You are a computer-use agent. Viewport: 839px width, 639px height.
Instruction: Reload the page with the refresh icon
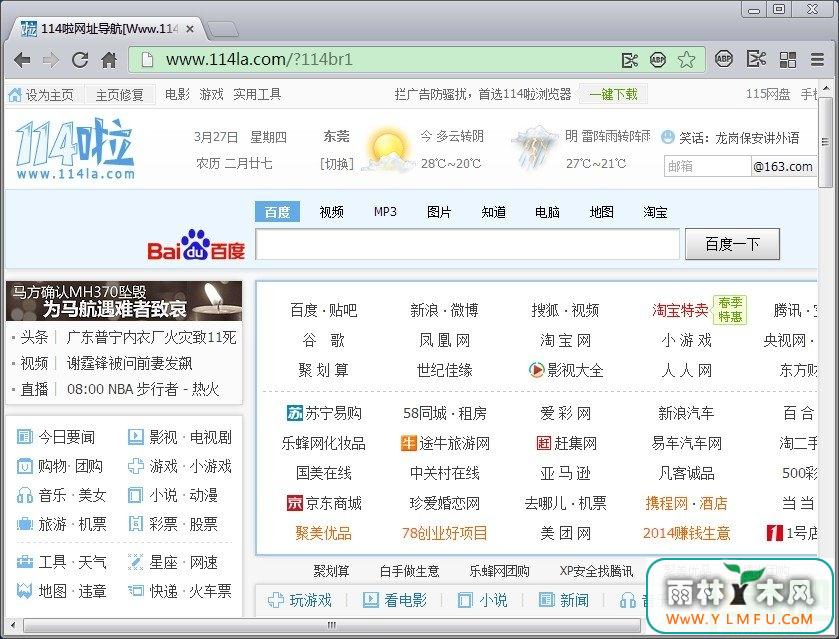pos(80,60)
